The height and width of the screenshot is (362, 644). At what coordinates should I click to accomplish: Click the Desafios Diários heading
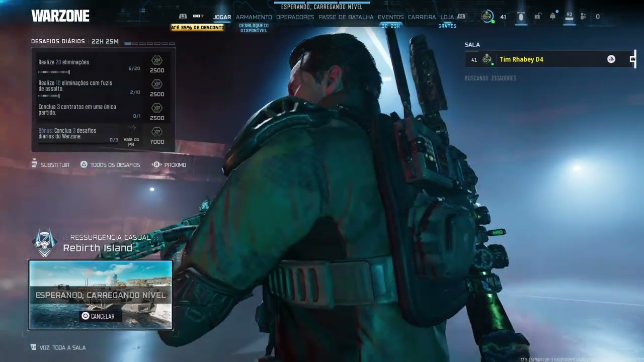59,41
